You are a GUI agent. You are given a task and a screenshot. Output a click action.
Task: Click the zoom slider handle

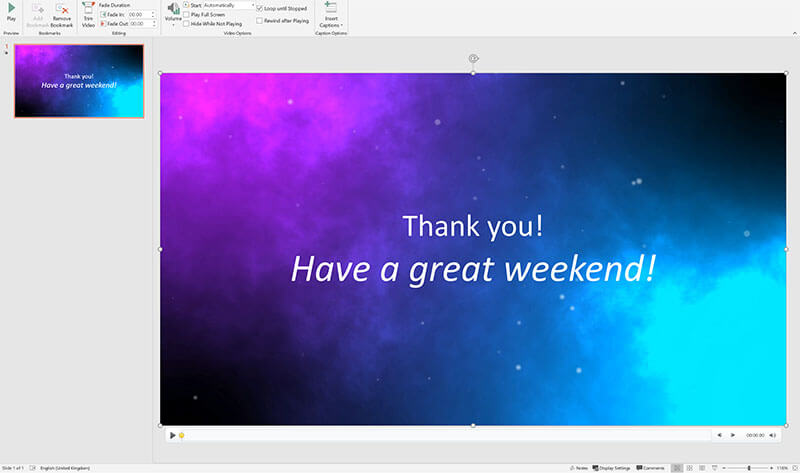tap(749, 468)
